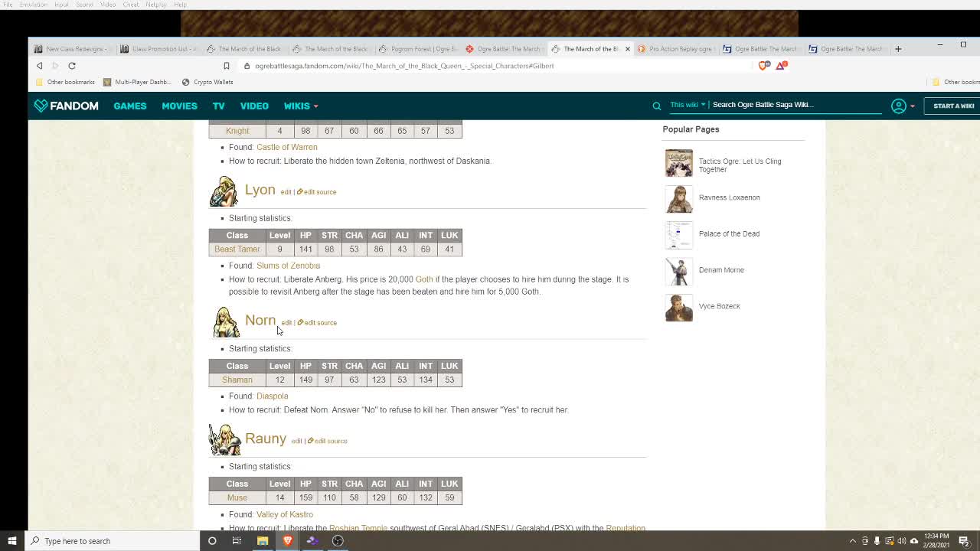Open Norn character portrait image
This screenshot has width=980, height=551.
tap(225, 322)
